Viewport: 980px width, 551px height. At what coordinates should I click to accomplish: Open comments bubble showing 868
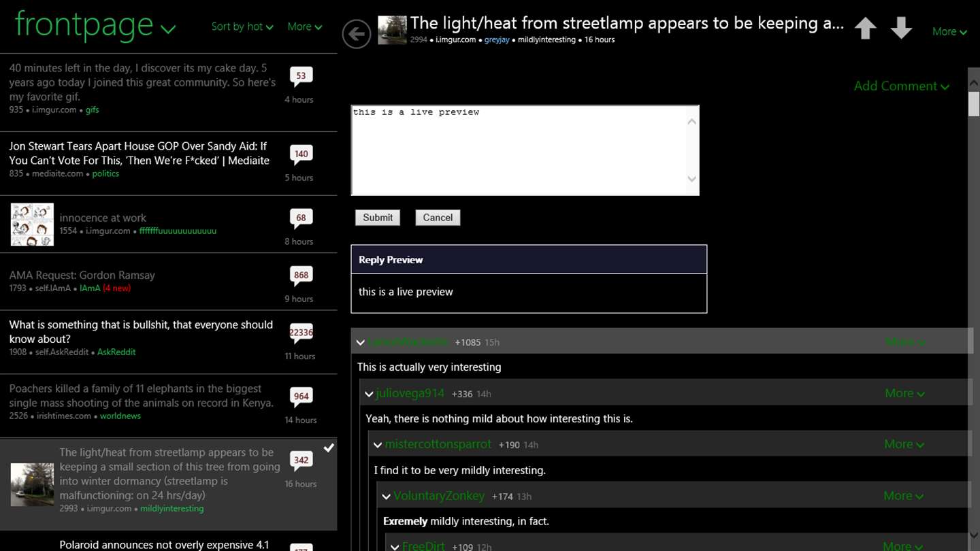coord(301,276)
